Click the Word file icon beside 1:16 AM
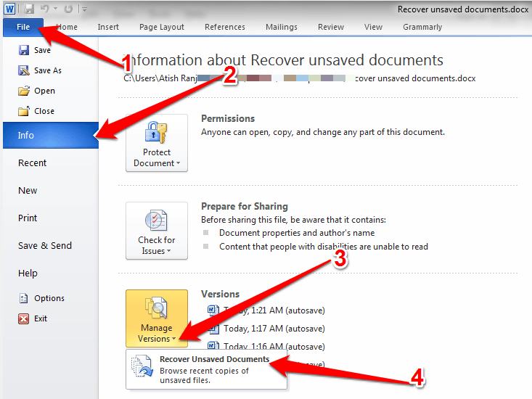Image resolution: width=532 pixels, height=399 pixels. pyautogui.click(x=213, y=346)
